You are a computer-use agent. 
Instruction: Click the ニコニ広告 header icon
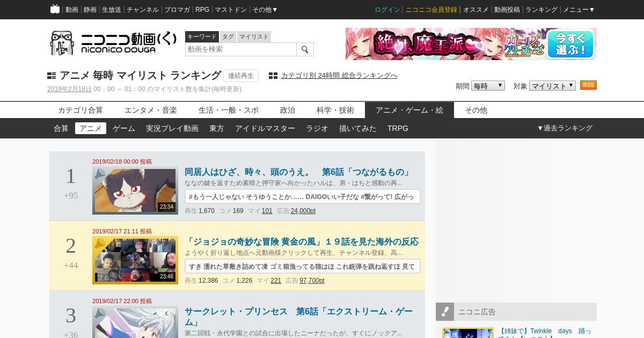(445, 312)
